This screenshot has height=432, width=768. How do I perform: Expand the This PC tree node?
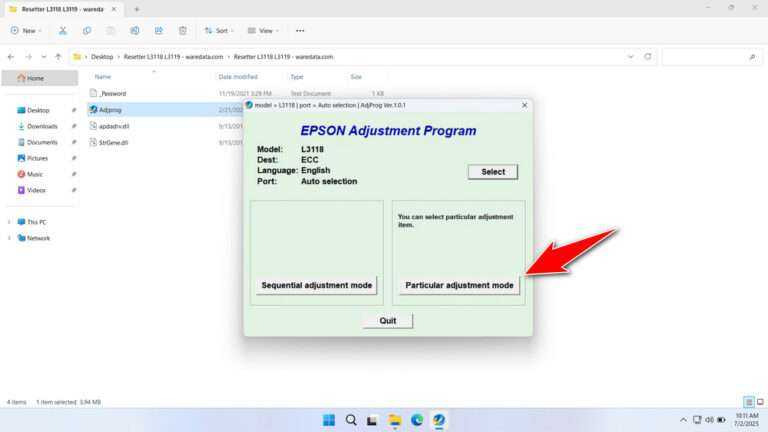point(9,222)
